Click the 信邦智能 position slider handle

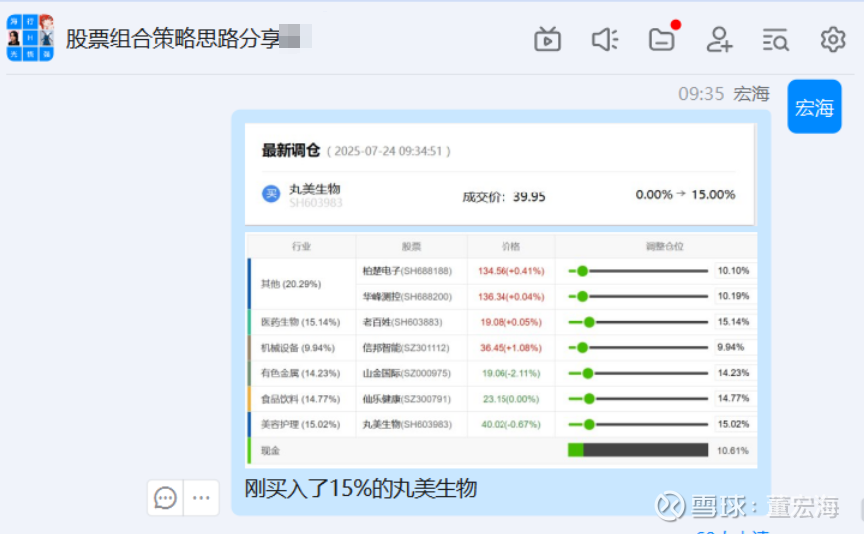tap(582, 348)
